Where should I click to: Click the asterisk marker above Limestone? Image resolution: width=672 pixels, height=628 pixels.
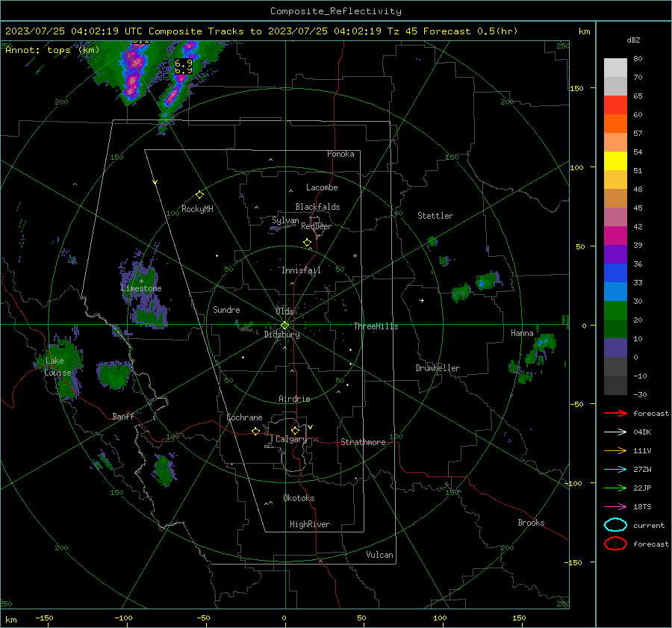tap(141, 282)
